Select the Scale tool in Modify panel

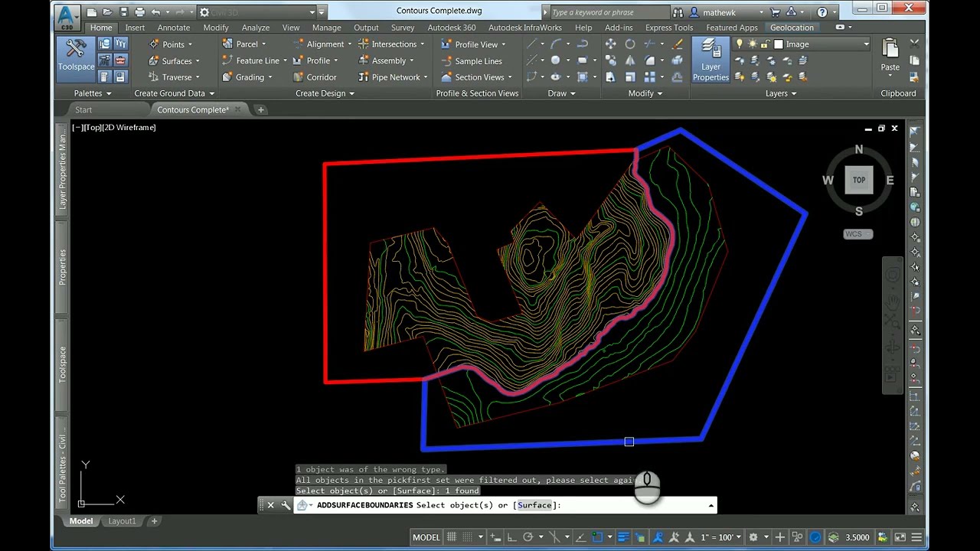click(x=630, y=77)
